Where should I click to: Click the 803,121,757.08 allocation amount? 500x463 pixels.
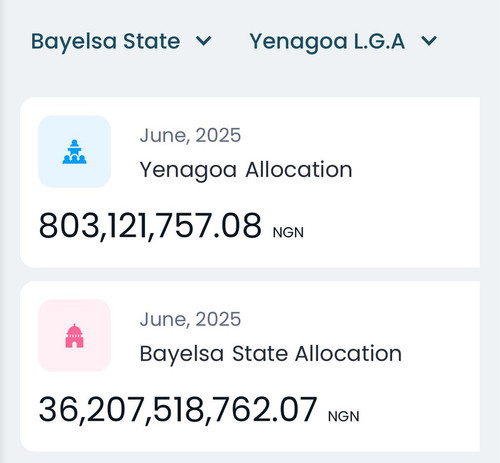coord(150,226)
